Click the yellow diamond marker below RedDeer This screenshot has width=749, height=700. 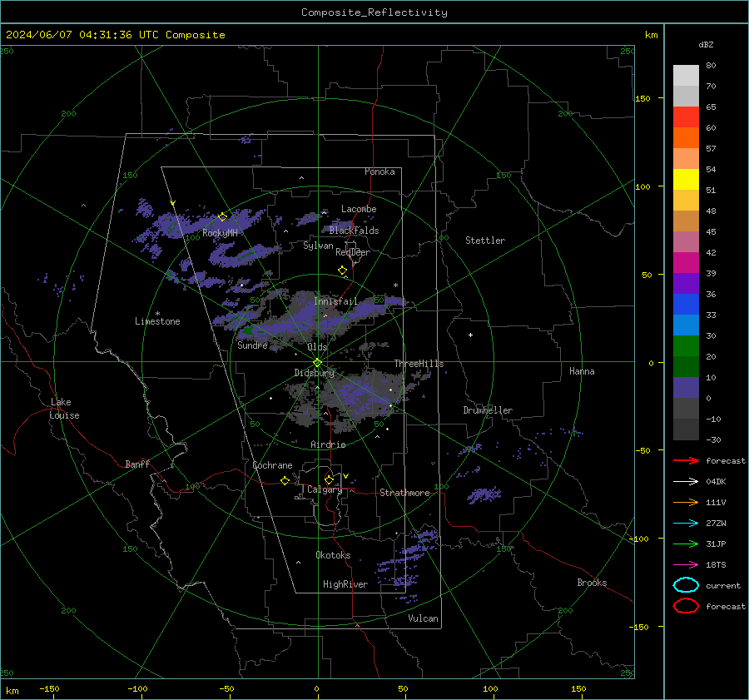342,270
